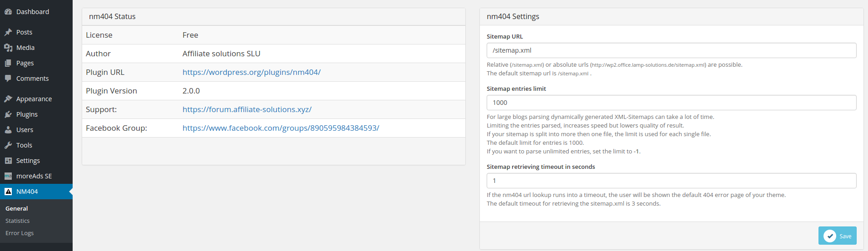Click the NM404 warning icon
The image size is (868, 251).
click(8, 192)
